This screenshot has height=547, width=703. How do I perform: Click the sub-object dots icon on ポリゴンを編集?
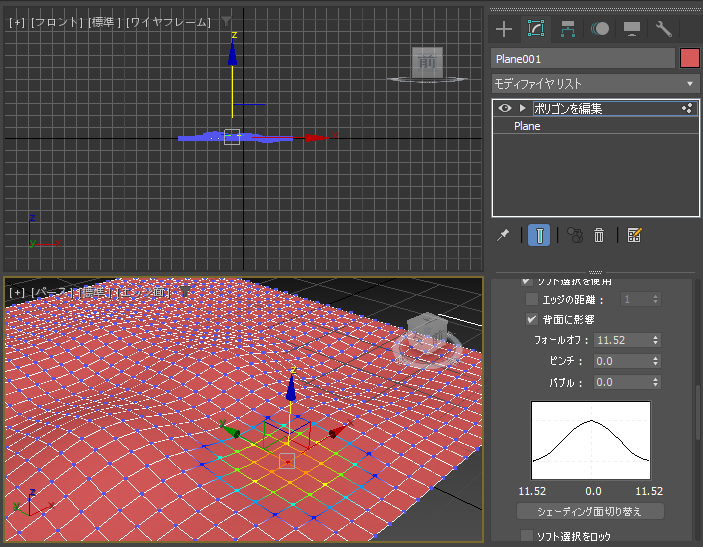[x=687, y=108]
